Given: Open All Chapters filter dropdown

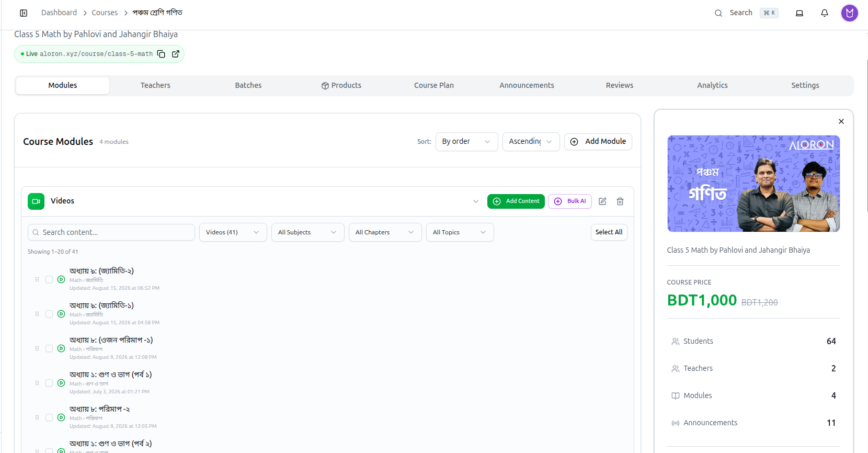Looking at the screenshot, I should (x=385, y=232).
